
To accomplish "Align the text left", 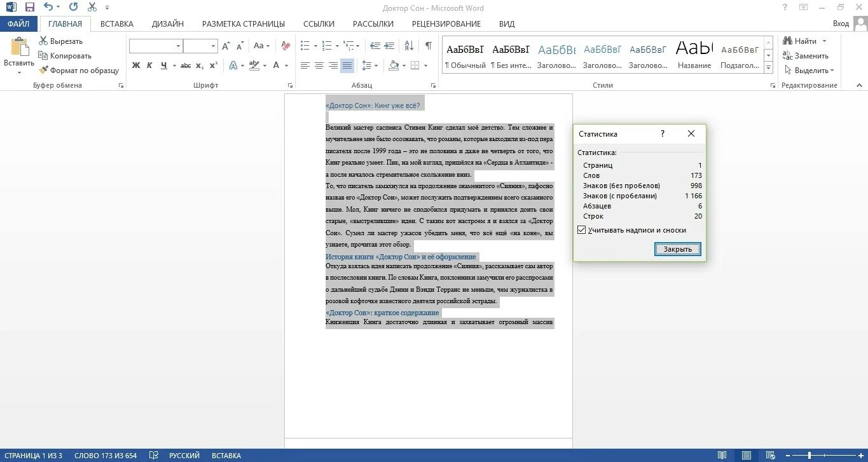I will tap(305, 65).
